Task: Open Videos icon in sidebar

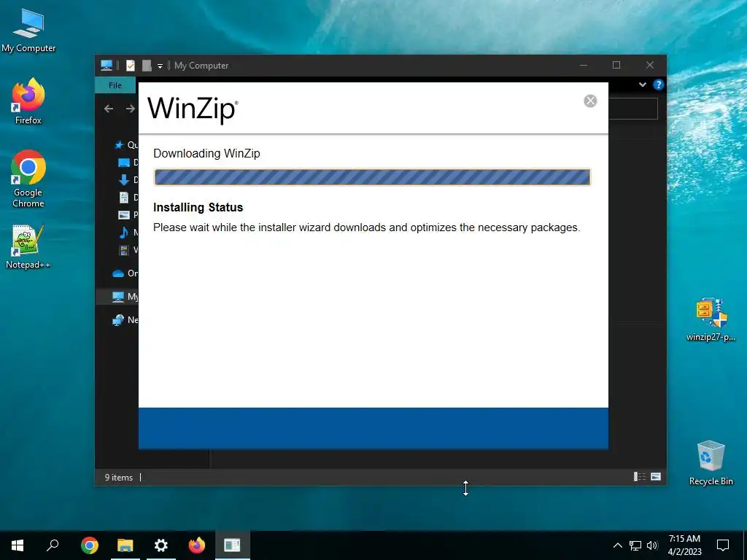Action: click(x=124, y=249)
